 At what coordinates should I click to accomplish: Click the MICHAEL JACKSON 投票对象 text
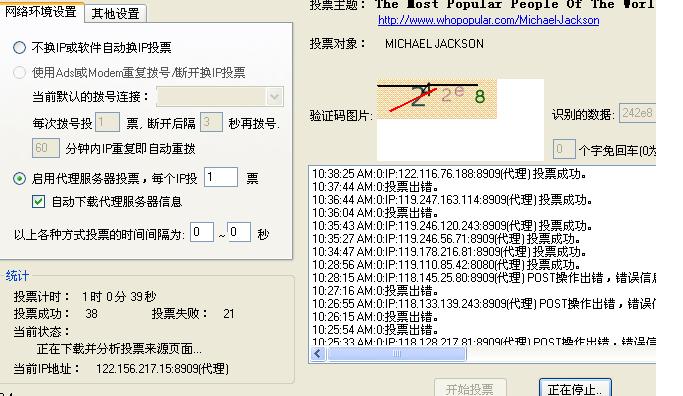[x=434, y=44]
